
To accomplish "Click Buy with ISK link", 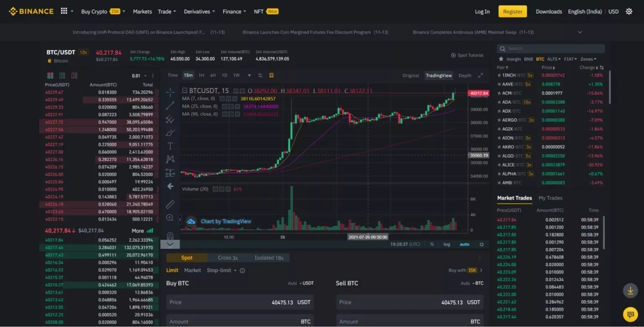I will click(x=465, y=270).
